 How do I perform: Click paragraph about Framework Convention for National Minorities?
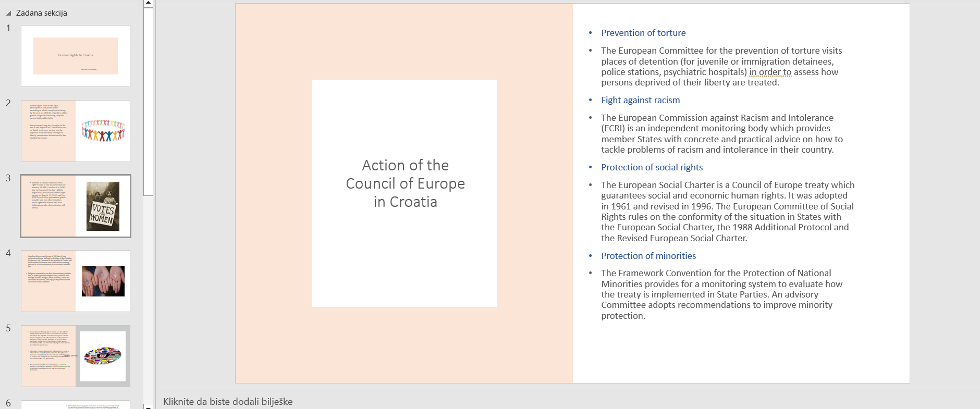click(x=721, y=294)
